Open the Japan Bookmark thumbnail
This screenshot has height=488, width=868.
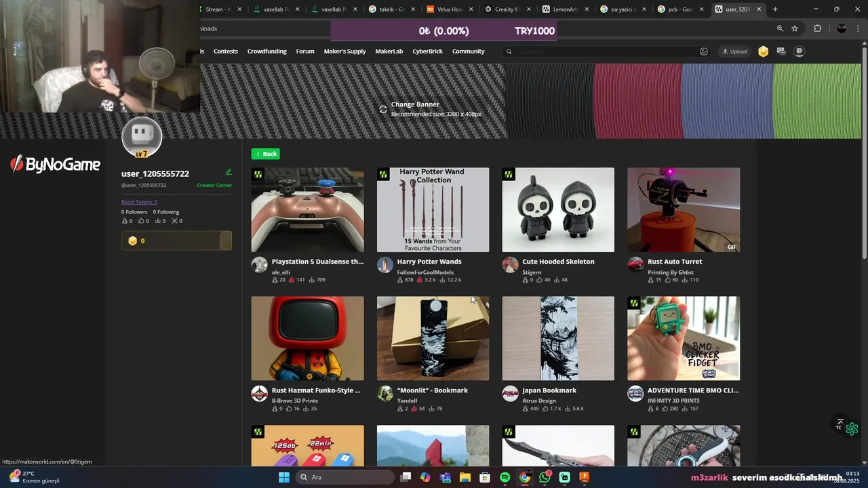click(x=558, y=338)
